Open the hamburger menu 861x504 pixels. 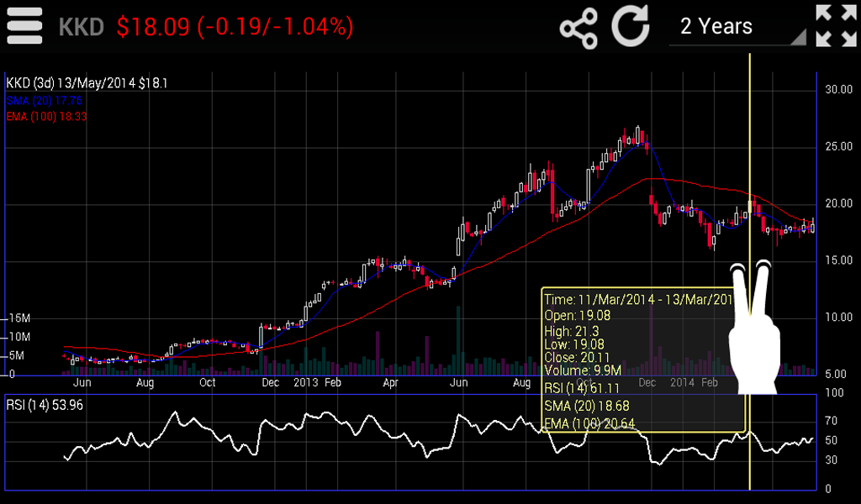tap(24, 27)
